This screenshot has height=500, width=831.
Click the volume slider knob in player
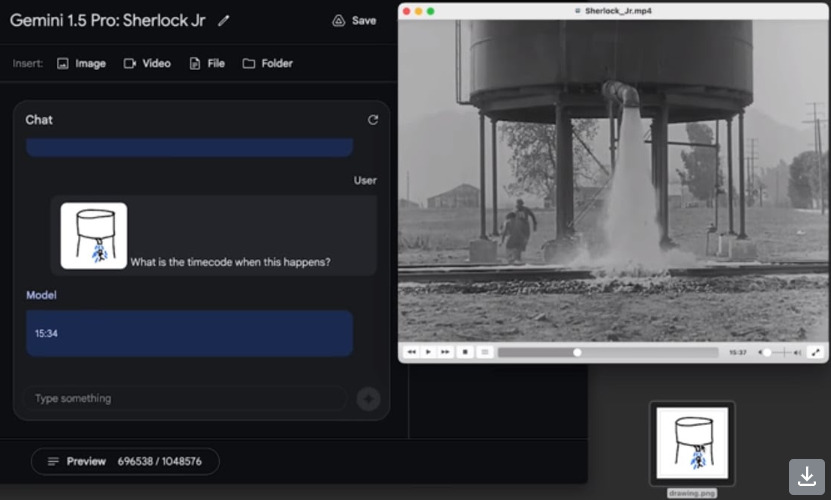[767, 353]
